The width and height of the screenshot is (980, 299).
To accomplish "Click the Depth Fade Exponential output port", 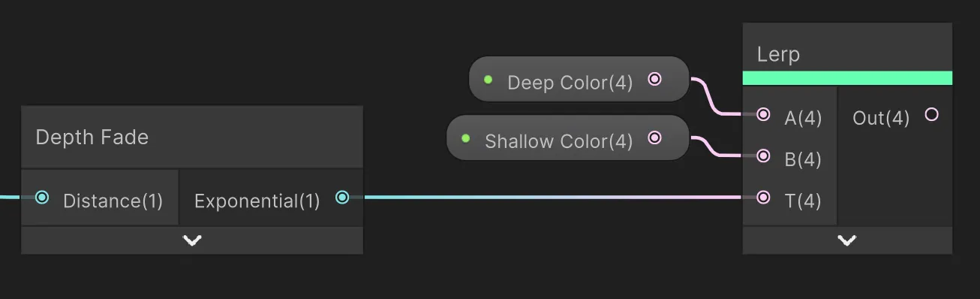I will tap(342, 198).
